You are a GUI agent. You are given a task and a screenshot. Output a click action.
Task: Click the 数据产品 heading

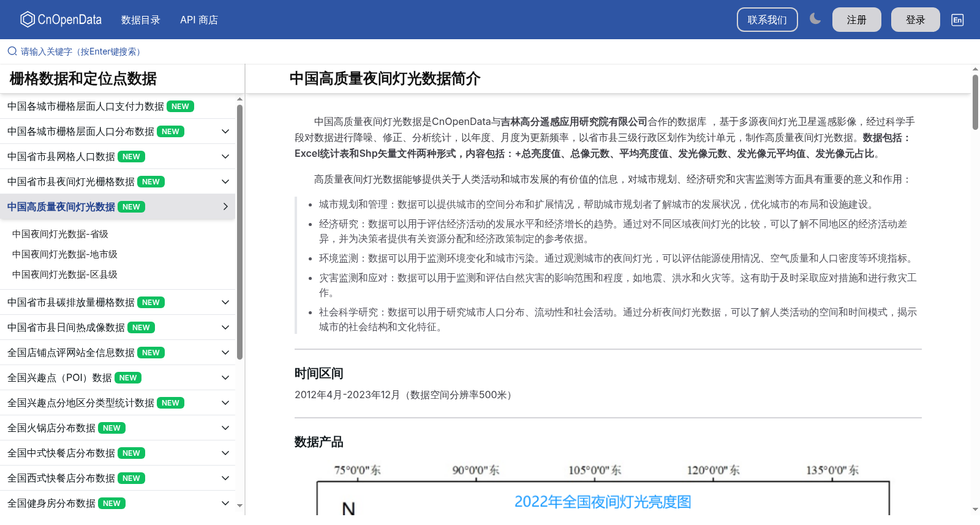(319, 442)
